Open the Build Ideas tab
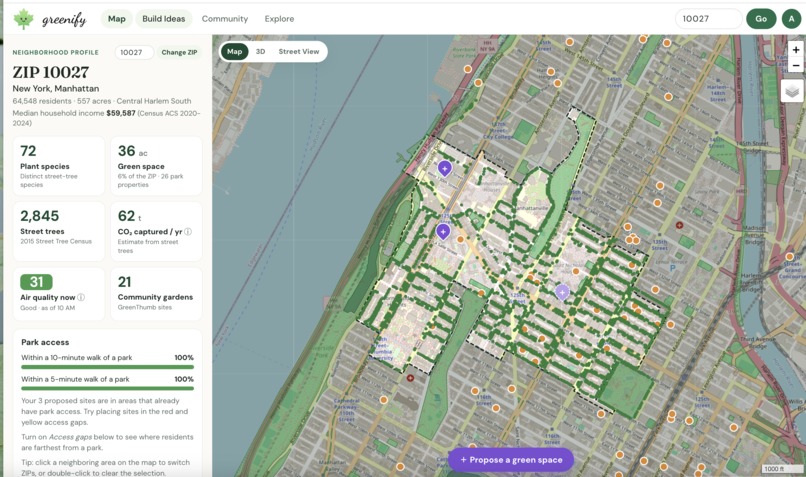This screenshot has width=806, height=477. [163, 19]
